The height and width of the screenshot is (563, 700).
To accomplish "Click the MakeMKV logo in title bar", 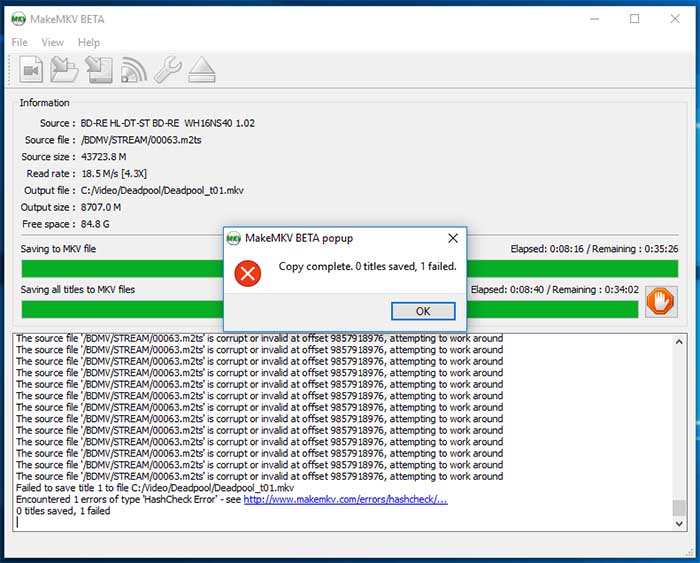I will 18,19.
